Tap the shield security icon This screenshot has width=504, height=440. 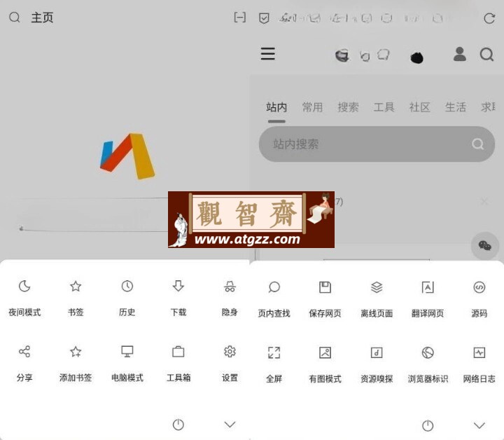(x=264, y=18)
